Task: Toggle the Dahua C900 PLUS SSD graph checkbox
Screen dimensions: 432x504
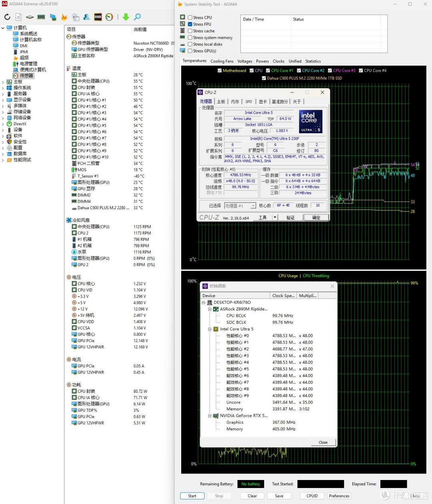Action: (x=264, y=78)
